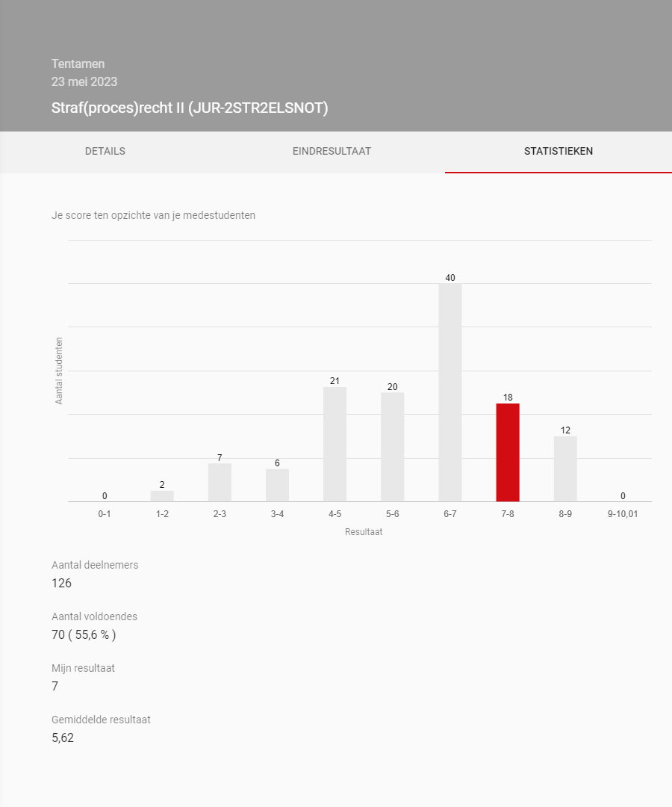The width and height of the screenshot is (672, 807).
Task: Select the STATISTIEKEN tab
Action: 559,152
